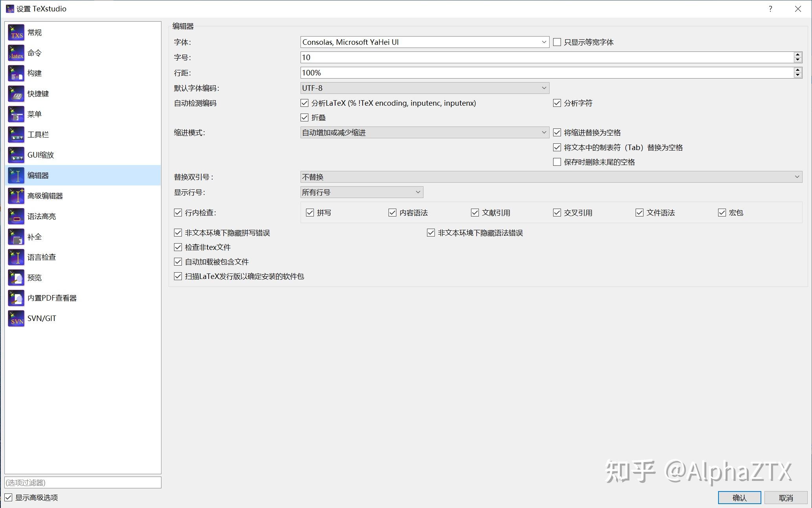Click the 补全 settings icon
The width and height of the screenshot is (812, 508).
pyautogui.click(x=16, y=237)
